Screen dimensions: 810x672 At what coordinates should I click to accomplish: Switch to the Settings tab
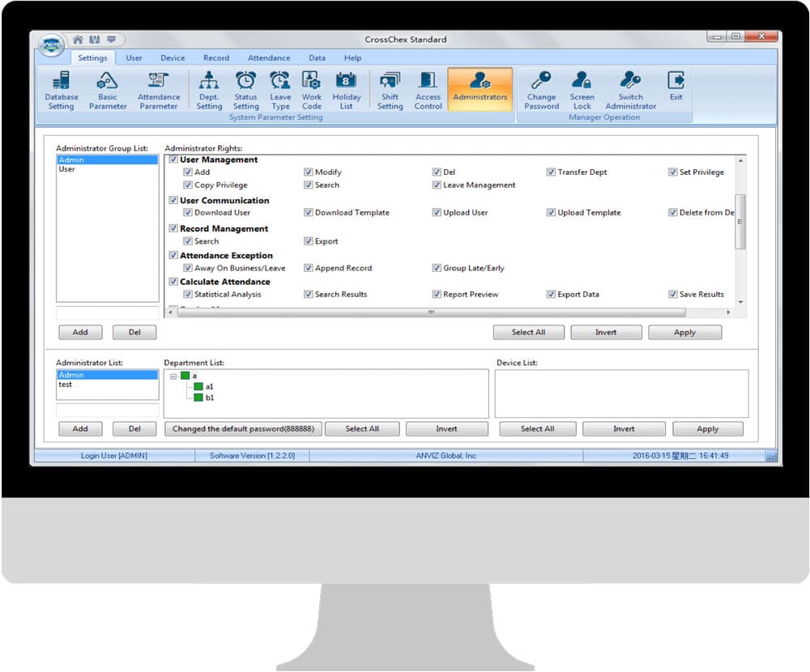pos(92,57)
